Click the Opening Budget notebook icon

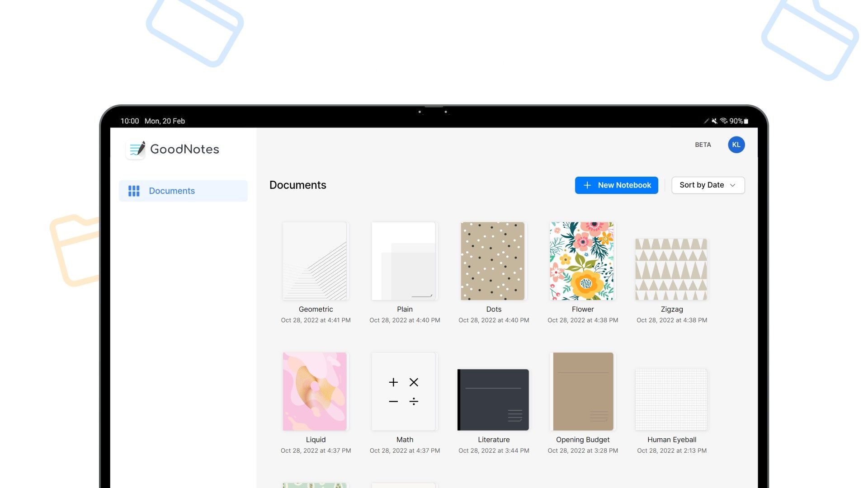click(x=582, y=391)
